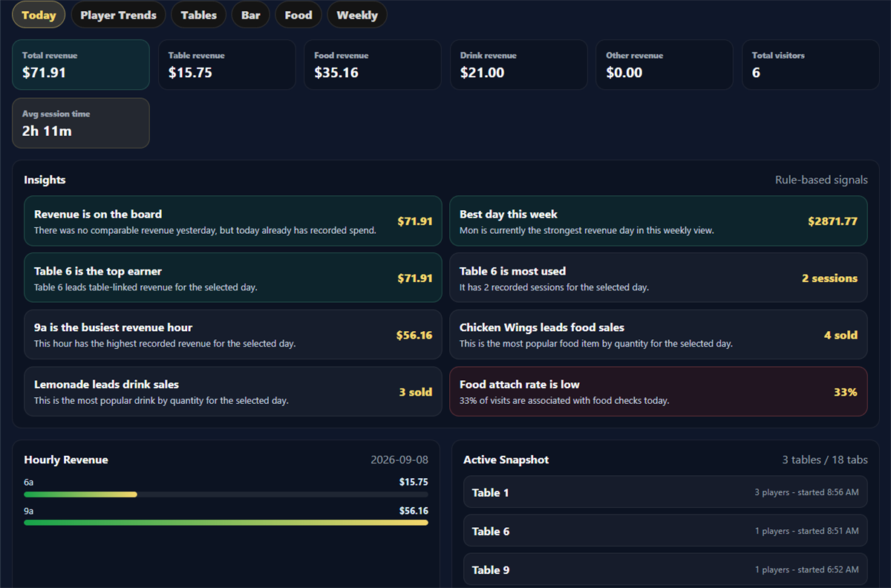The width and height of the screenshot is (891, 588).
Task: Click the '3 tables / 18 tabs' text
Action: point(825,460)
